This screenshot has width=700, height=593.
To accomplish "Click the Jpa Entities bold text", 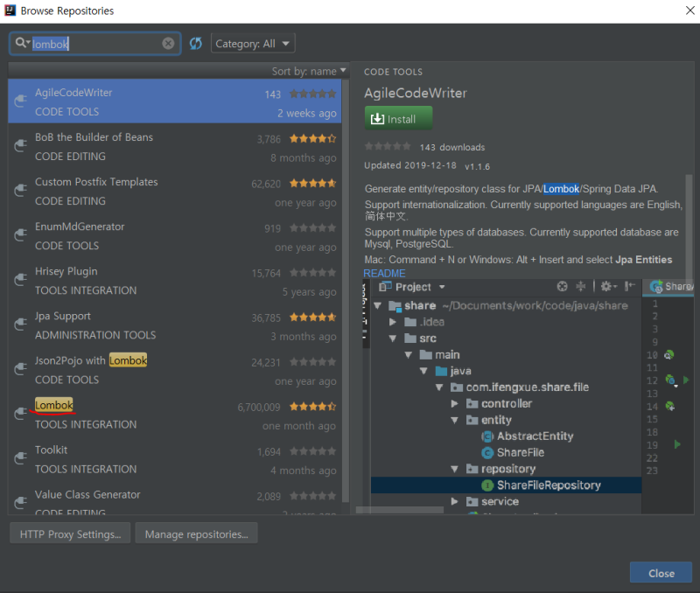I will 643,260.
